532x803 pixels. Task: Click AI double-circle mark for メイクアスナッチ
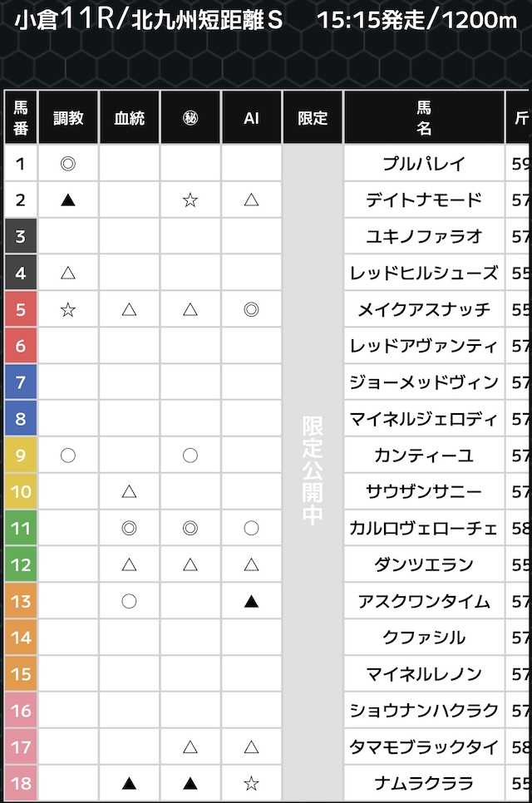click(252, 309)
